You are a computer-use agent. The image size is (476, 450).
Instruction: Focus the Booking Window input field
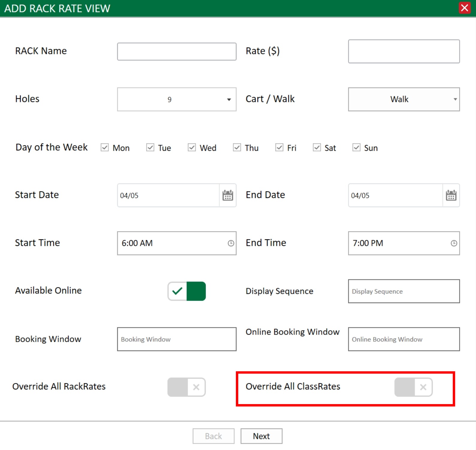177,339
